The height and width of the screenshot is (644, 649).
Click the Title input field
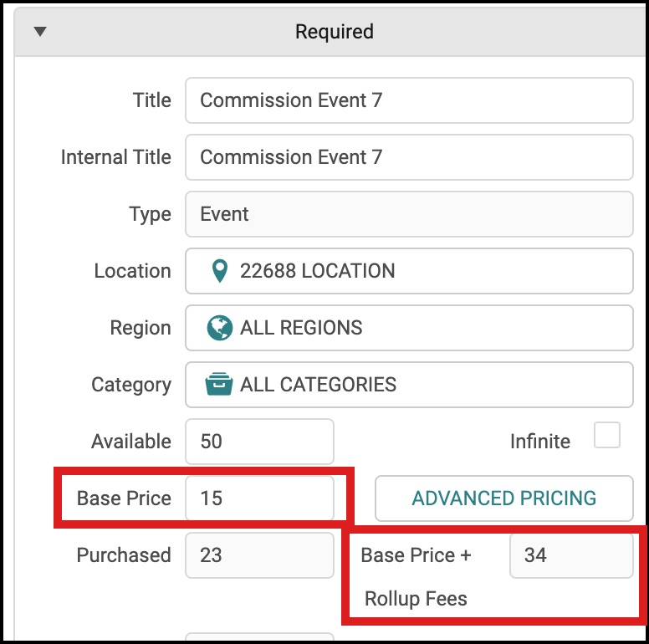pyautogui.click(x=408, y=100)
